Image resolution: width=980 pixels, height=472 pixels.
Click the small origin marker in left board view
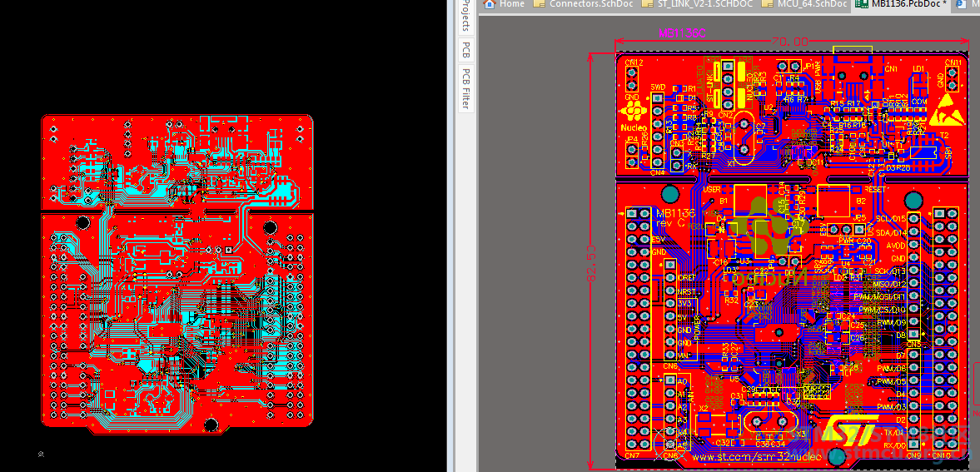(41, 455)
